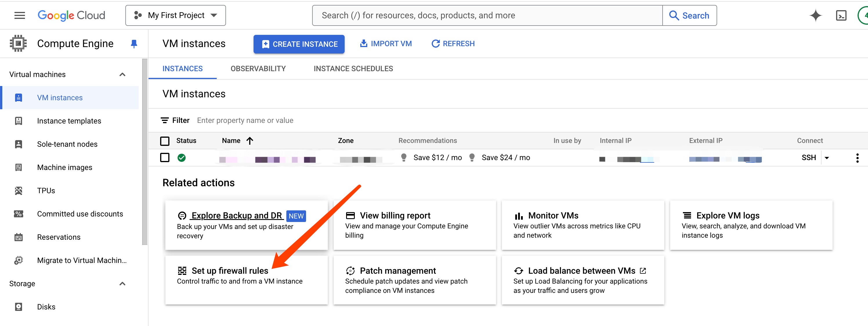Switch to Instance Schedules tab
Viewport: 868px width, 326px height.
click(353, 69)
